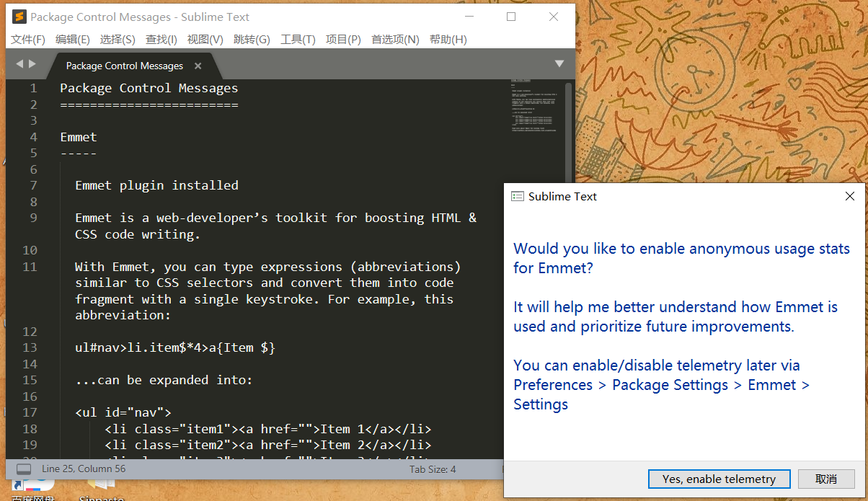
Task: Open the 查找(I) menu
Action: pyautogui.click(x=161, y=40)
